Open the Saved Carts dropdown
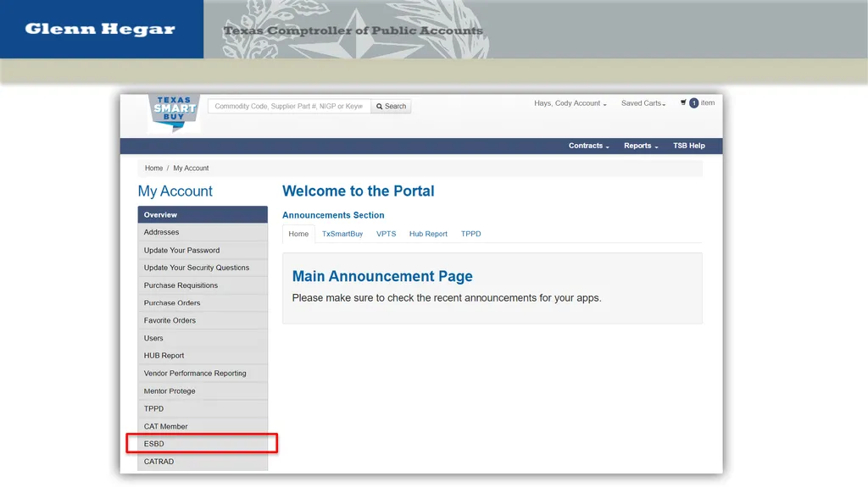 click(643, 103)
